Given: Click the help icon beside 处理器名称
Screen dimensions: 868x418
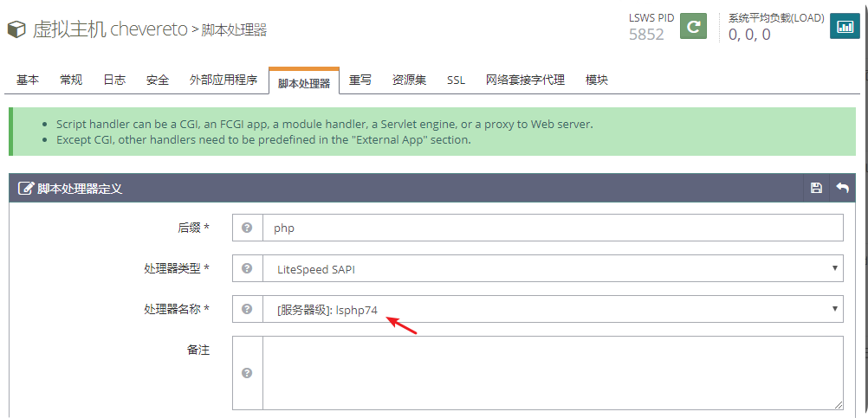Looking at the screenshot, I should coord(248,308).
